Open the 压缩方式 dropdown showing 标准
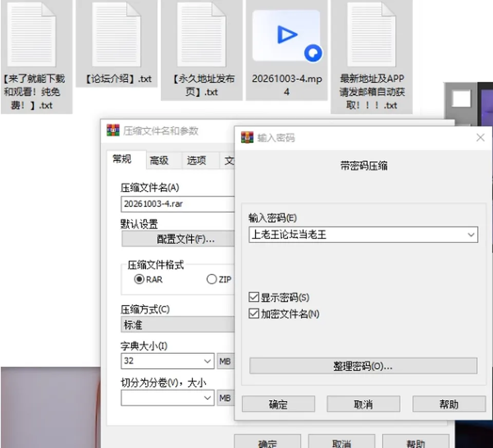The width and height of the screenshot is (493, 448). click(x=178, y=324)
